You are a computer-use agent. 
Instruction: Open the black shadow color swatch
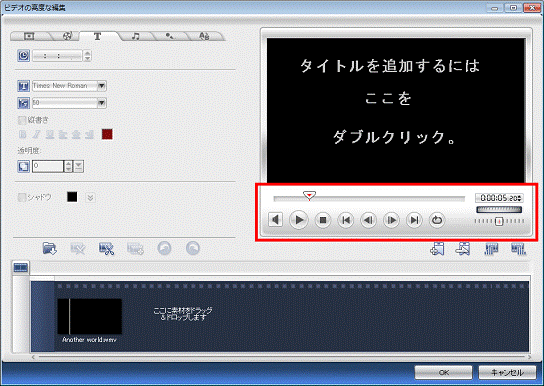72,197
